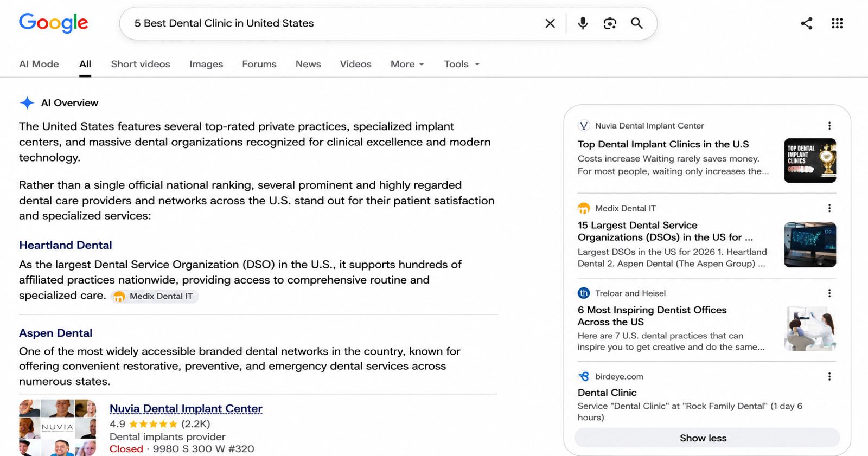Open options menu for Medix Dental IT card

[829, 208]
